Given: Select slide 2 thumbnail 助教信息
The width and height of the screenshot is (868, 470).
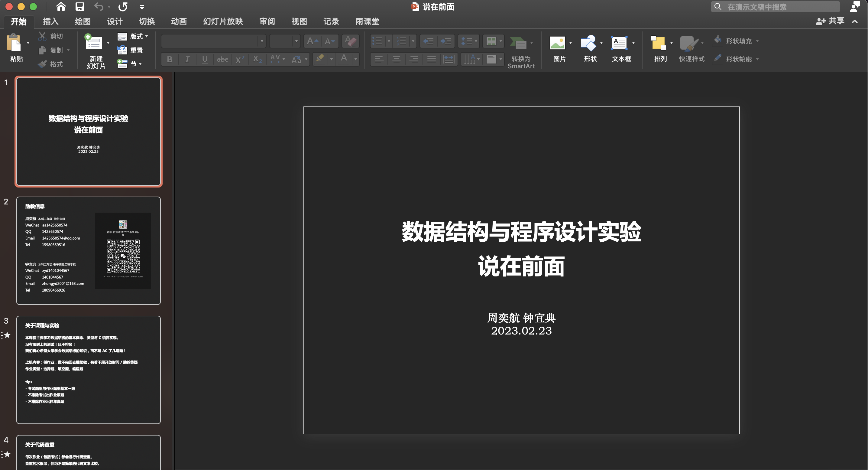Looking at the screenshot, I should [x=88, y=250].
